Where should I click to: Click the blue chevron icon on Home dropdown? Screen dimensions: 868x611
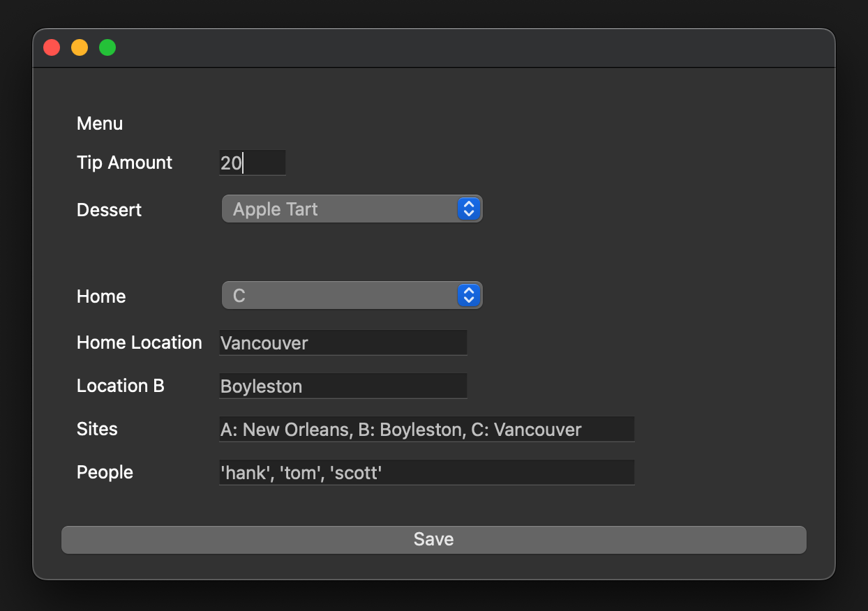point(469,296)
